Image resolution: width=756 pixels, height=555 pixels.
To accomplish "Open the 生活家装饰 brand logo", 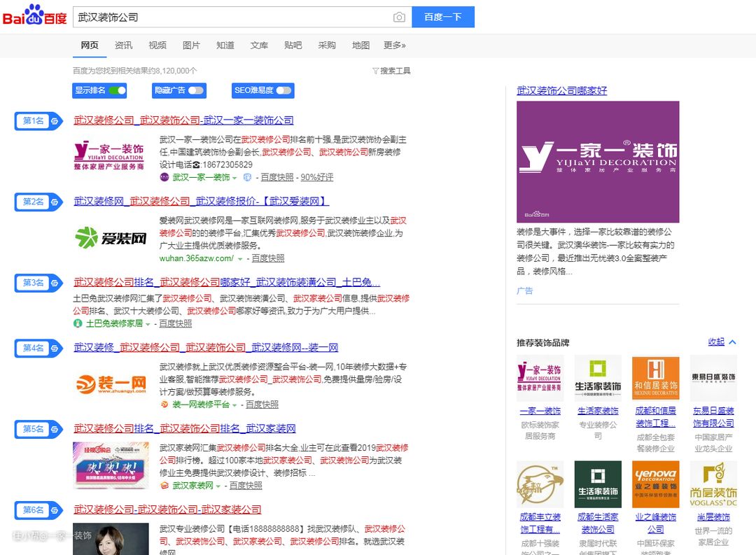I will 598,379.
